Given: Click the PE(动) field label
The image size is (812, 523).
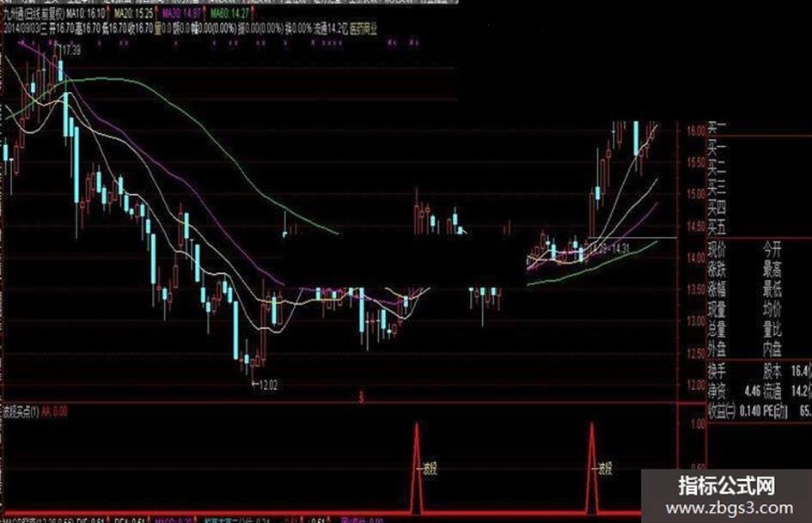Looking at the screenshot, I should click(x=774, y=411).
